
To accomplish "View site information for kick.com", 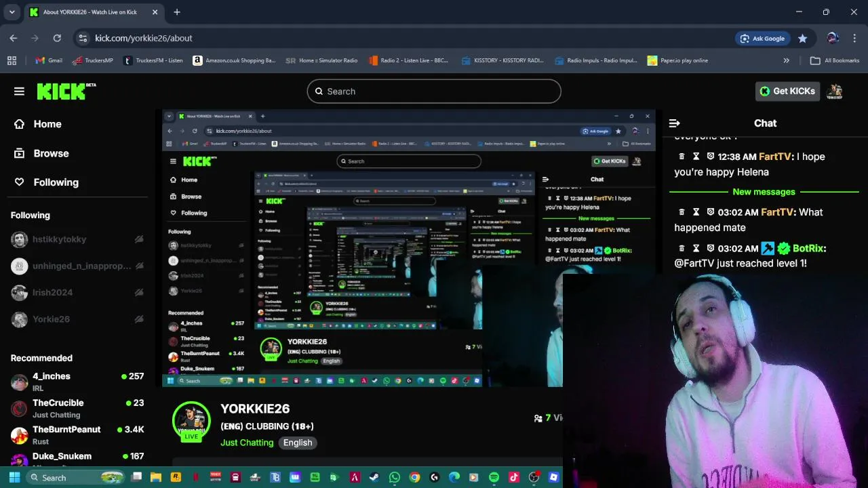I will pyautogui.click(x=82, y=39).
